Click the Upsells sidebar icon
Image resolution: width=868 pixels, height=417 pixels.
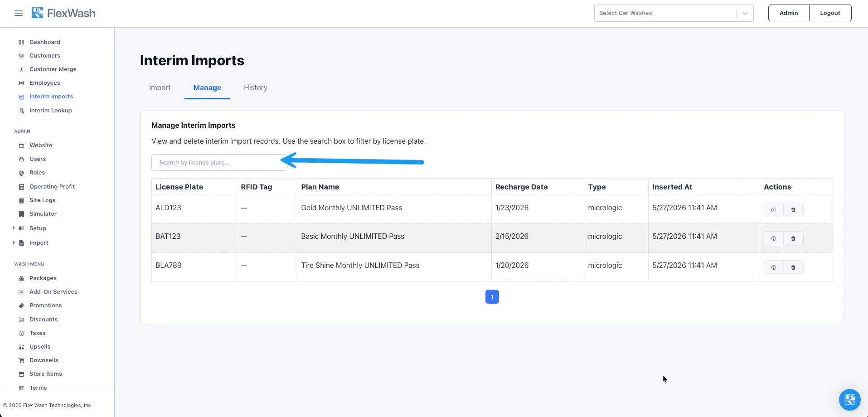(21, 347)
